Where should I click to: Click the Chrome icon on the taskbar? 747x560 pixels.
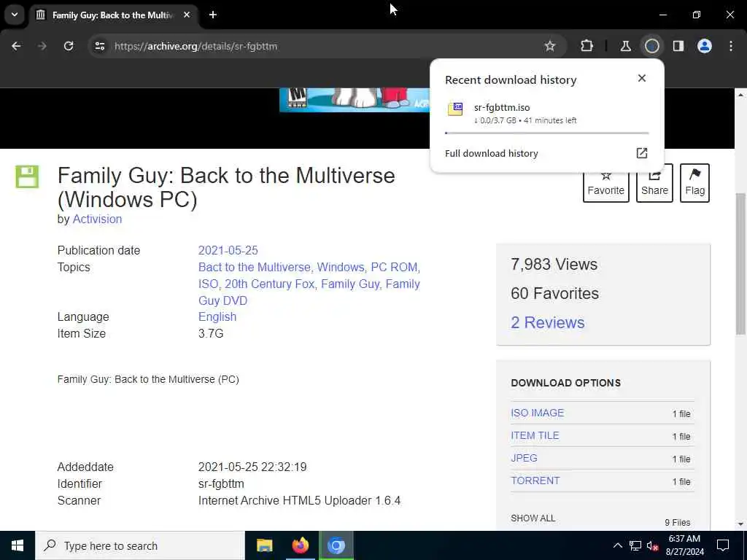pos(336,545)
